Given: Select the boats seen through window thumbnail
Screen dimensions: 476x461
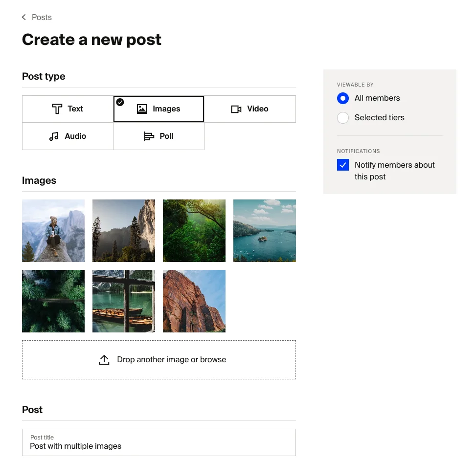Looking at the screenshot, I should pos(124,301).
